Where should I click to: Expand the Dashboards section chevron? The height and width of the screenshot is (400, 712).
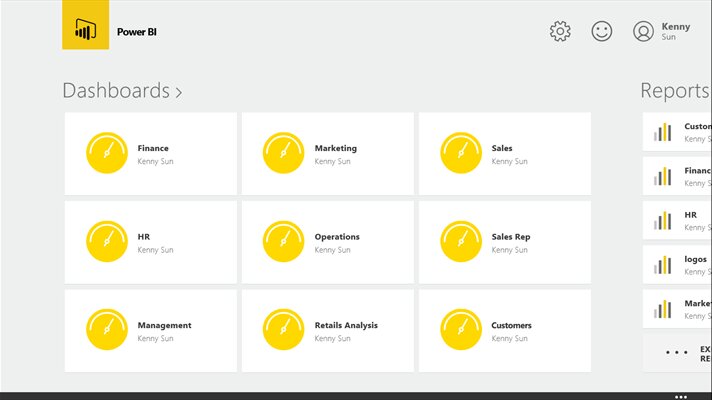179,92
